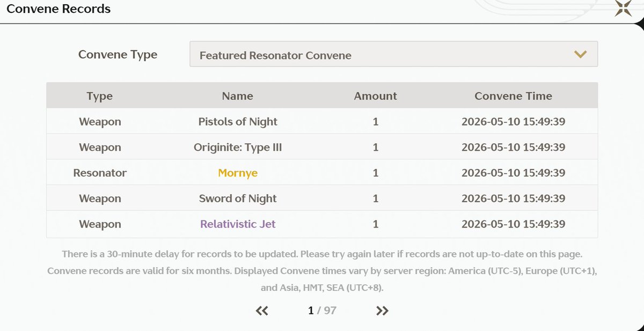
Task: Select the Mornye resonator entry
Action: 238,173
